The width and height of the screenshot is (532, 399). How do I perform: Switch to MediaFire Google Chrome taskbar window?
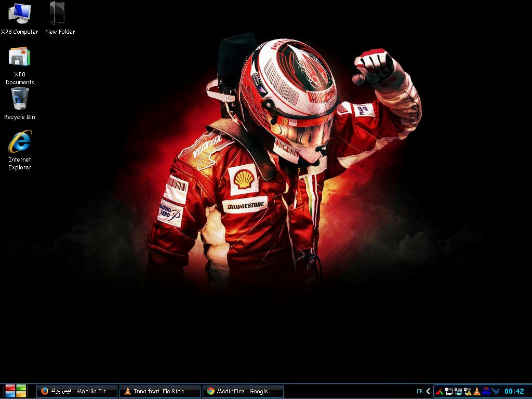(x=243, y=391)
